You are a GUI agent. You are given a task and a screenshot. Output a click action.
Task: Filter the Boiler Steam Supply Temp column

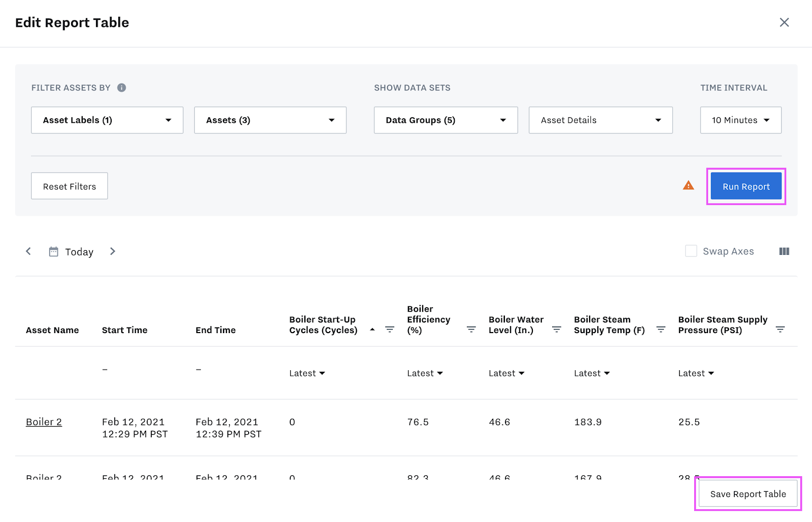[x=661, y=330]
